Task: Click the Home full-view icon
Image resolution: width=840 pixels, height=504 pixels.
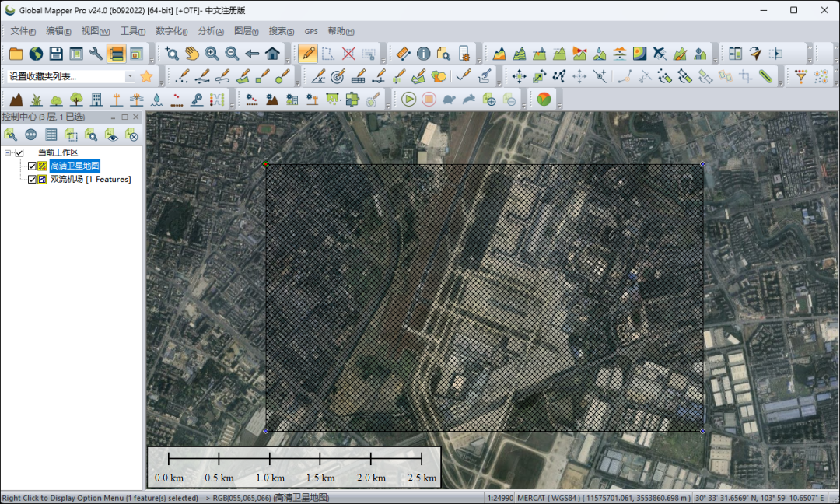Action: (x=272, y=54)
